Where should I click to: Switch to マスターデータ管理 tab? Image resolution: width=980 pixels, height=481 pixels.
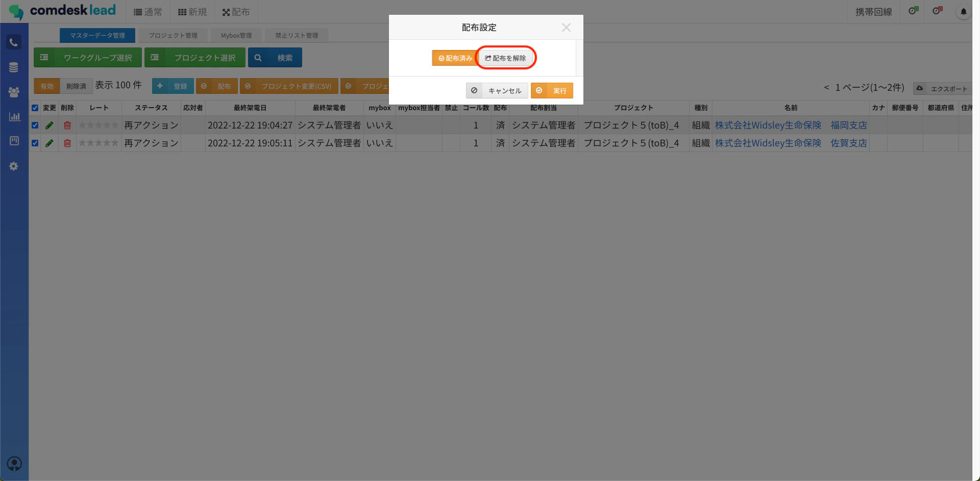(x=97, y=36)
